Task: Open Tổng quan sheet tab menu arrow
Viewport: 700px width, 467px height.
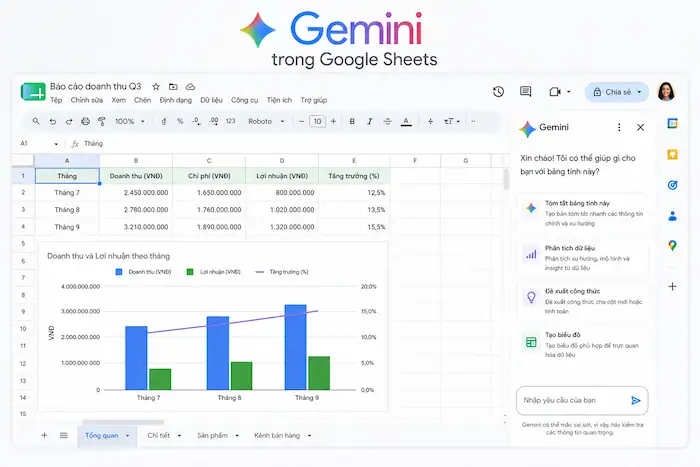Action: (127, 436)
